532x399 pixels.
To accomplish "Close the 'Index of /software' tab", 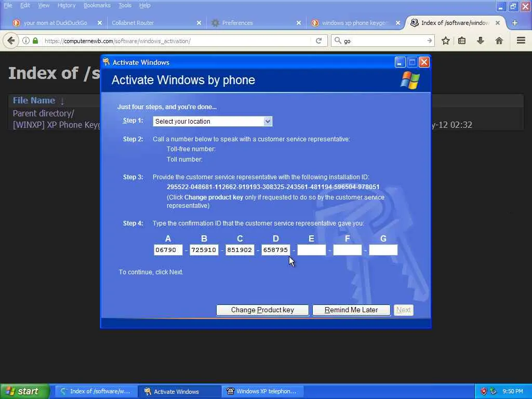I will (497, 23).
